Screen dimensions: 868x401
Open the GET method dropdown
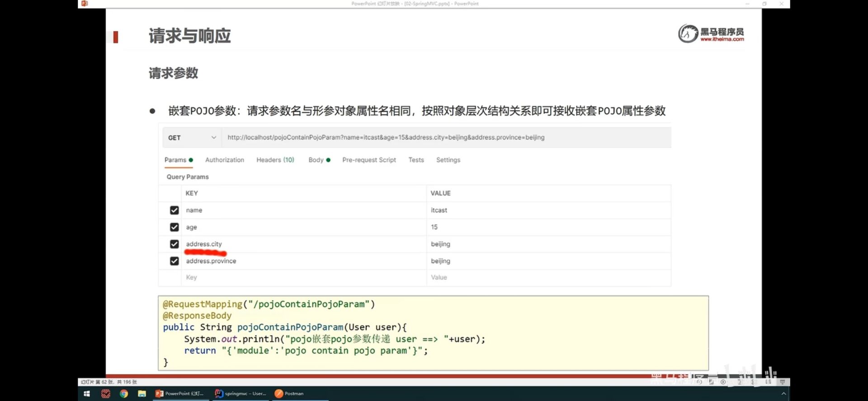[x=192, y=138]
